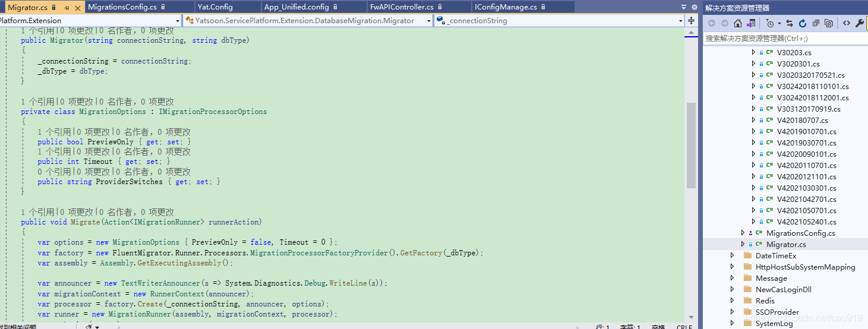This screenshot has width=868, height=329.
Task: Select V42019010701.cs file
Action: (x=806, y=131)
